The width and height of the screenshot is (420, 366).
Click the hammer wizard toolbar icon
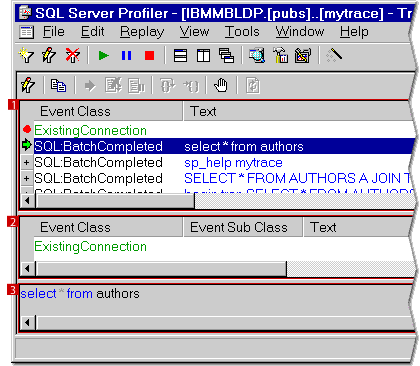pos(280,55)
